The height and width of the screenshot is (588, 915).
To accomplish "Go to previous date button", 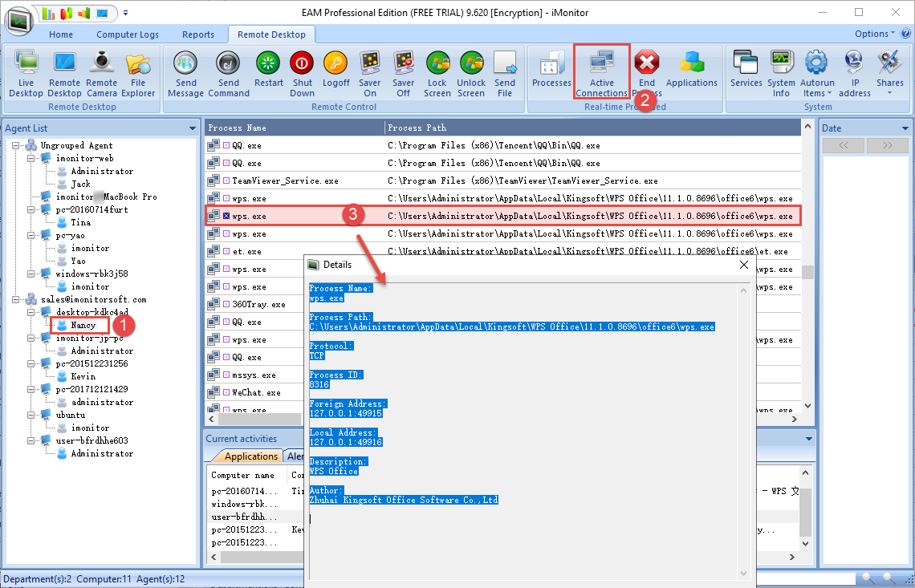I will 844,145.
